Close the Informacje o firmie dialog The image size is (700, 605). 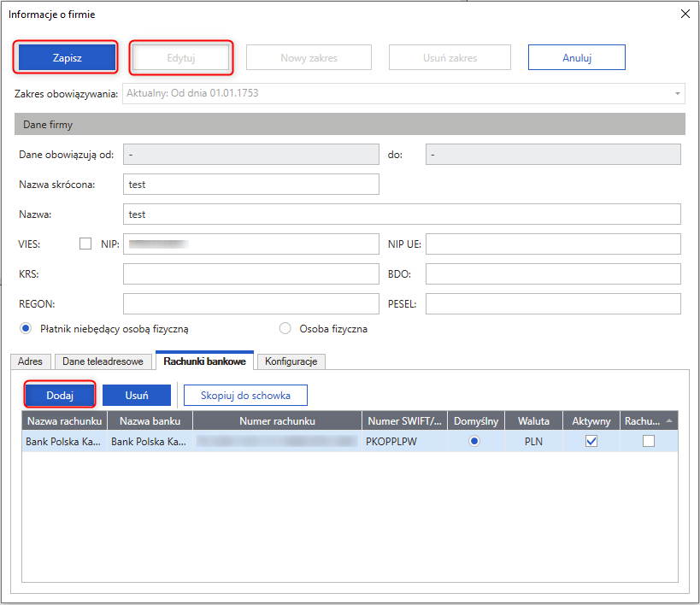(685, 14)
